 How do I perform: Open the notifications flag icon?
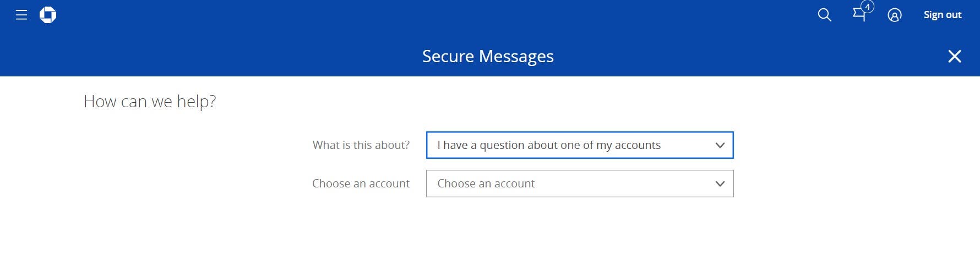coord(858,15)
